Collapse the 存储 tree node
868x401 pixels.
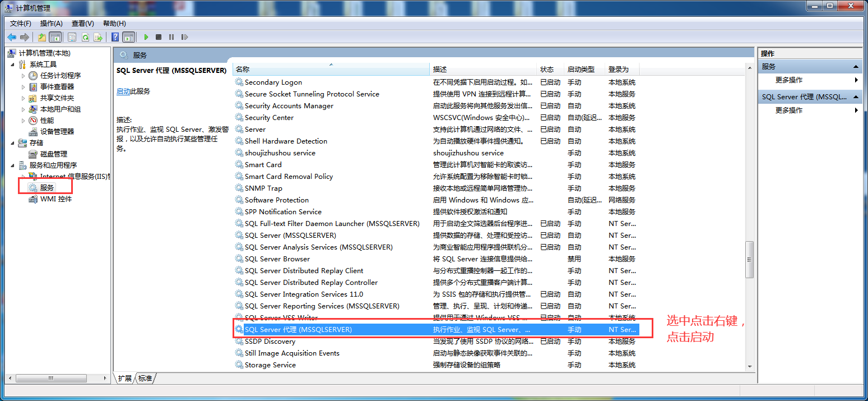coord(13,142)
